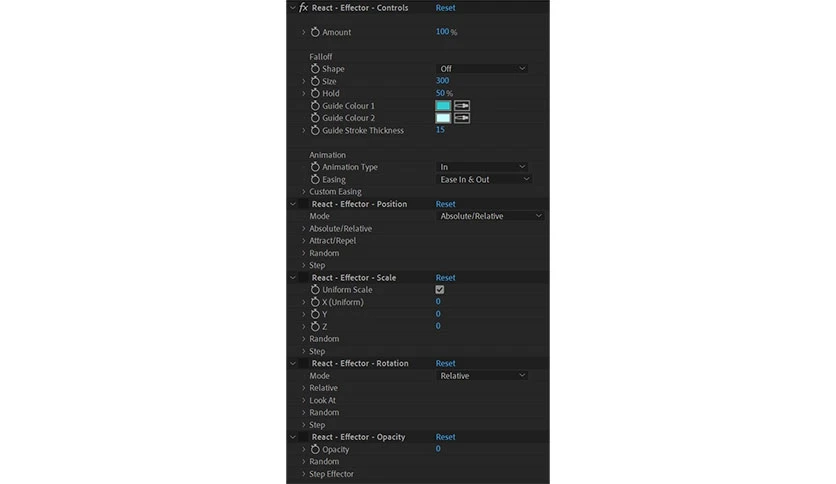Pick Guide Colour 2 with eyedropper
This screenshot has height=484, width=836.
pos(462,118)
